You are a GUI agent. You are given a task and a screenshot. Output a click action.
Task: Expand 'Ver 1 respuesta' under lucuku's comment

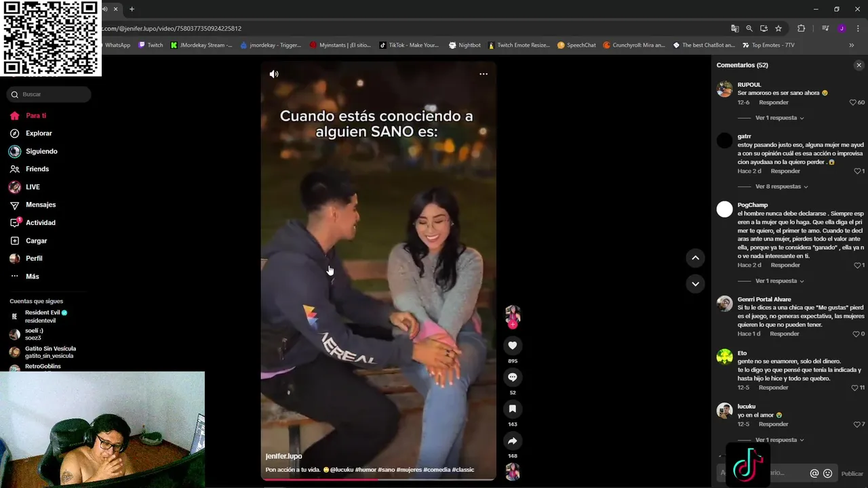click(779, 440)
